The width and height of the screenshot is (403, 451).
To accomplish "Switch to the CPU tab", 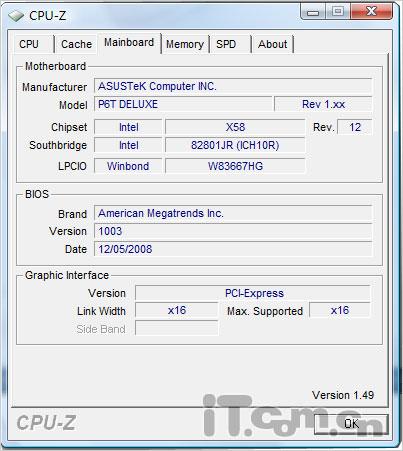I will [30, 44].
